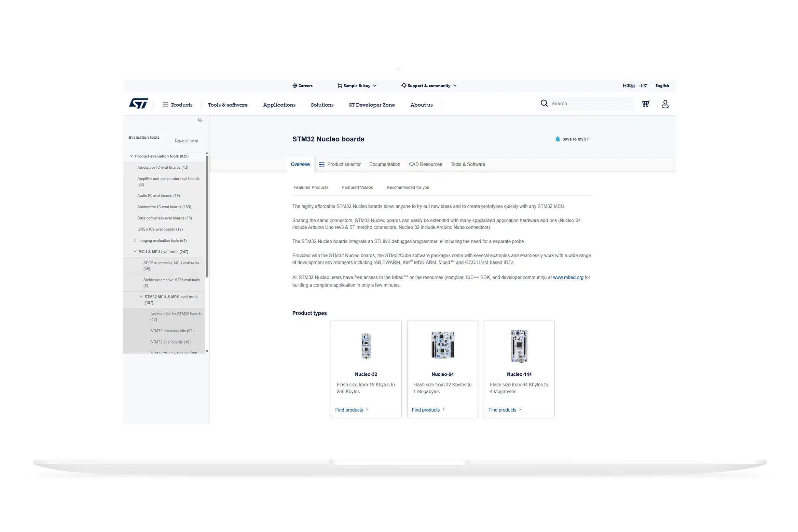Switch language to English
The width and height of the screenshot is (798, 532).
662,86
